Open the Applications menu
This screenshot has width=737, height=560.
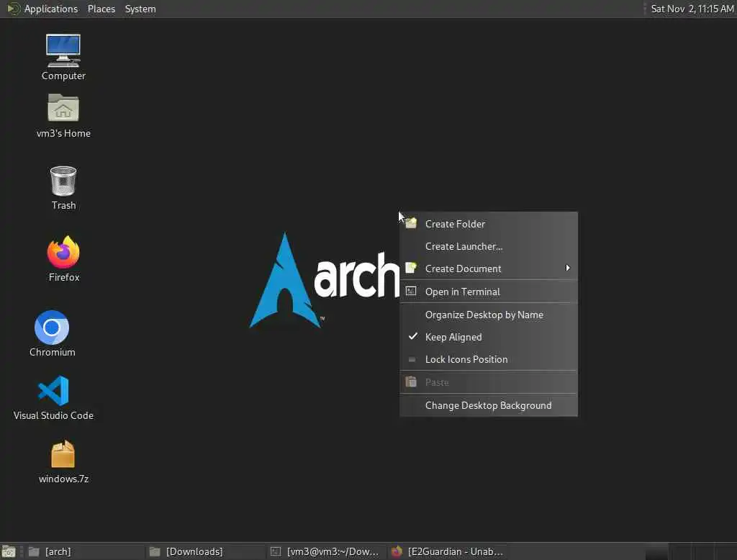tap(51, 9)
